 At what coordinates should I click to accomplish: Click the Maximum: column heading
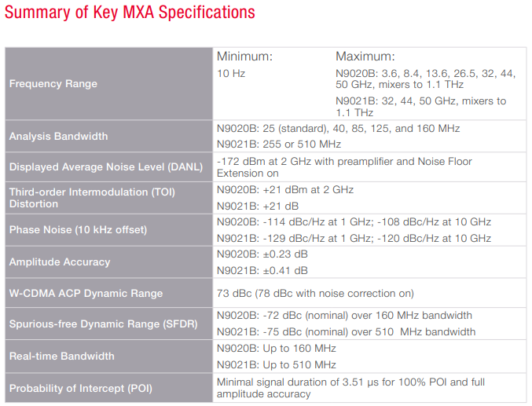[365, 57]
